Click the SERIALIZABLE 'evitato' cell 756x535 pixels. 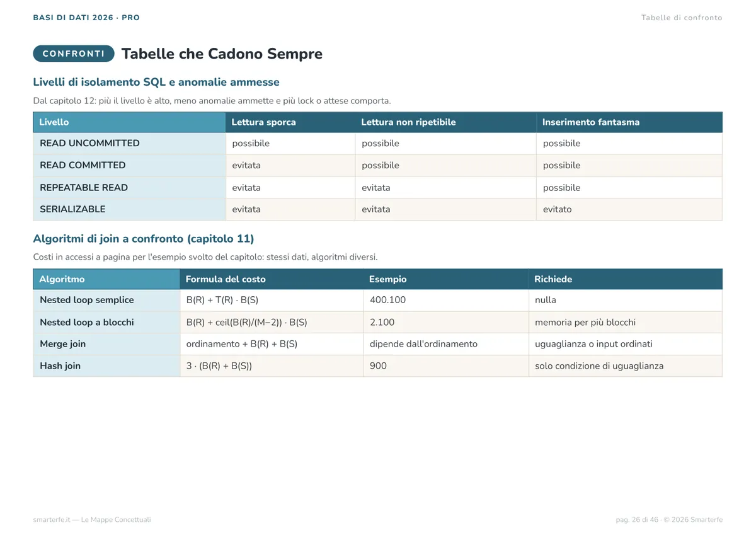(x=629, y=209)
